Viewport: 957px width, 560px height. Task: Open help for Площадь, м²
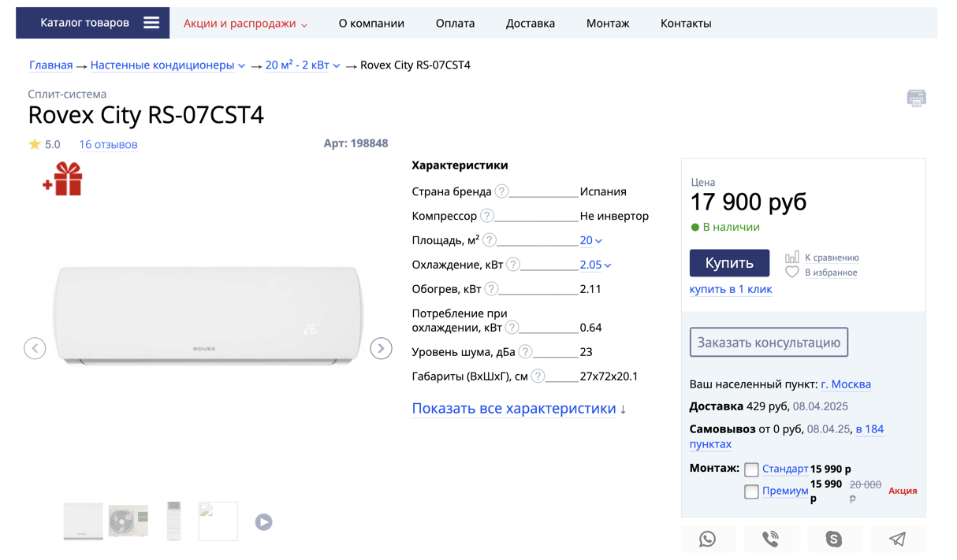coord(490,240)
